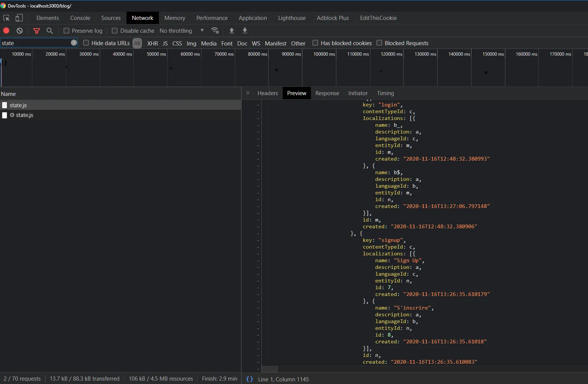
Task: Click the record network log button
Action: point(6,31)
